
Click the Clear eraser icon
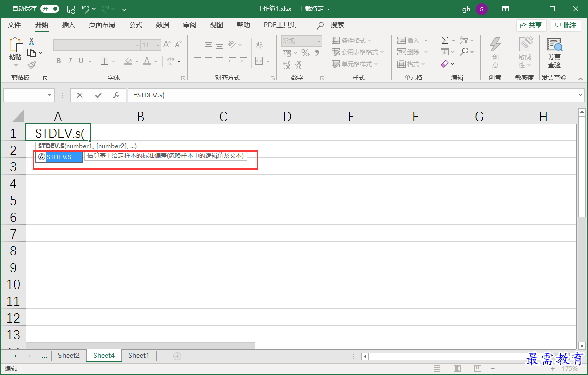pos(445,64)
